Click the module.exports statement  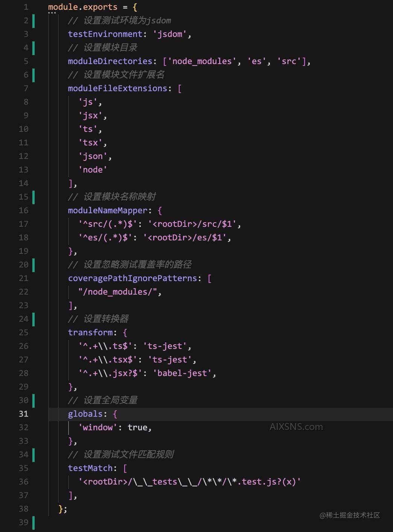pos(83,7)
